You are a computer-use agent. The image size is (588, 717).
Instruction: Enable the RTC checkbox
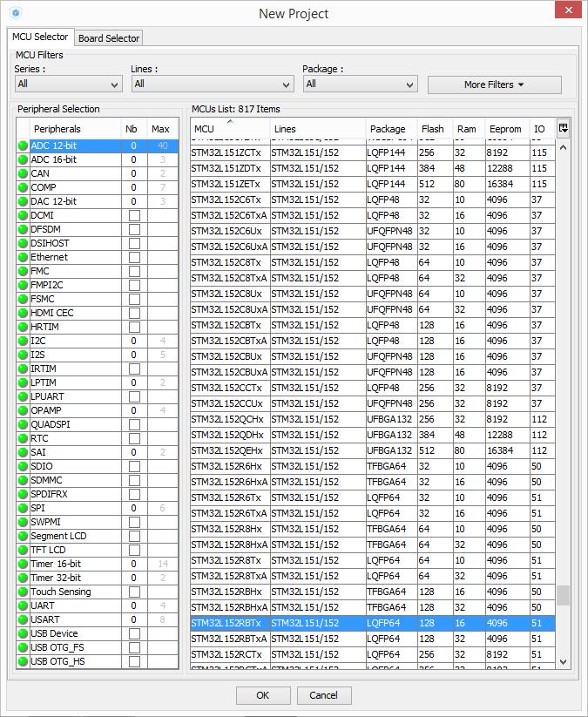[134, 439]
